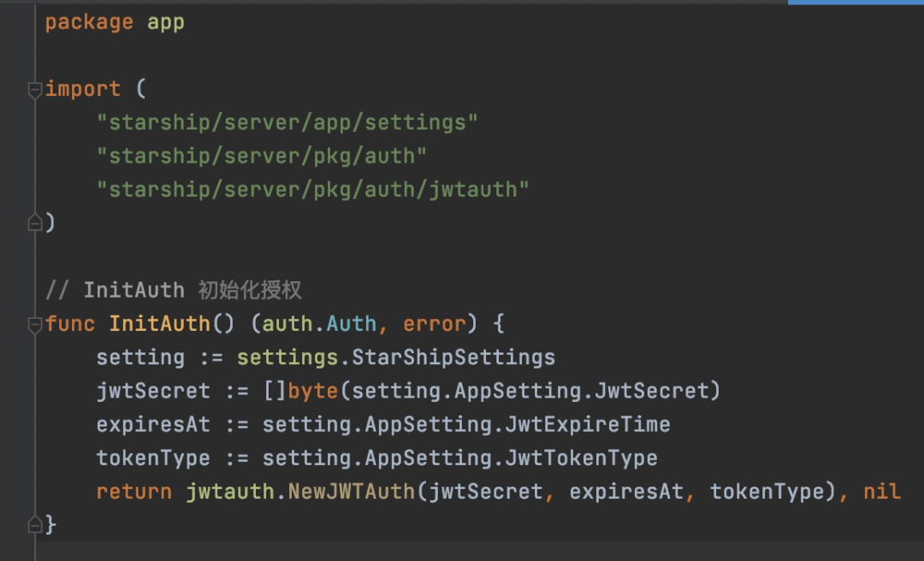Click fold marker beside import closing parenthesis
The image size is (924, 561).
(35, 222)
